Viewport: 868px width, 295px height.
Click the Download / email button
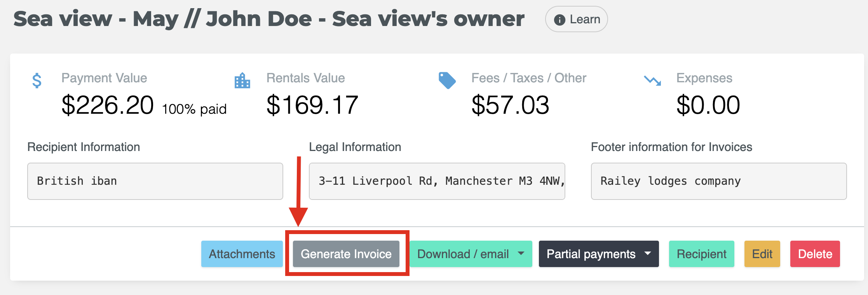[x=463, y=254]
